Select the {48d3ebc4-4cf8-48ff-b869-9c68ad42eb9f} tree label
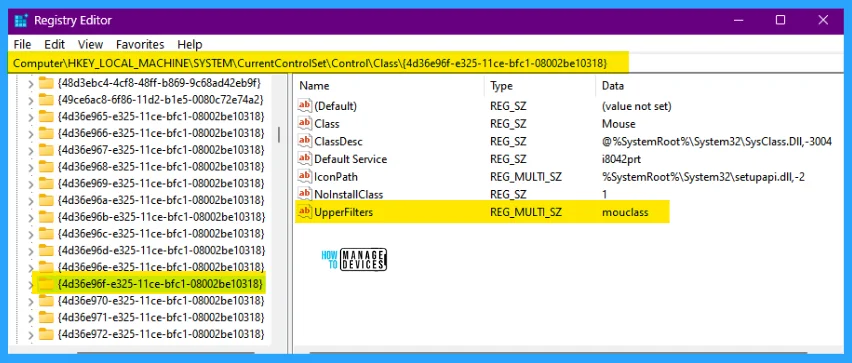Image resolution: width=852 pixels, height=363 pixels. [x=159, y=83]
